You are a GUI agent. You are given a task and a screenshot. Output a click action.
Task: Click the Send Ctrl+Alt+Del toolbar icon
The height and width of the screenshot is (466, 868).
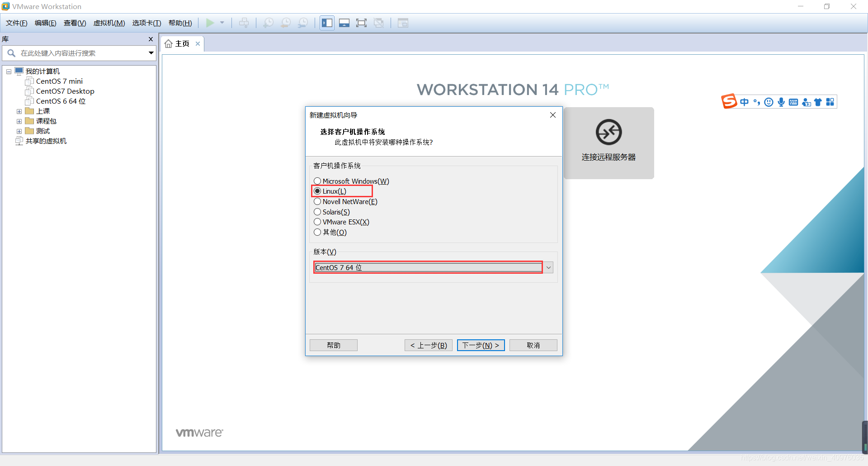(244, 23)
